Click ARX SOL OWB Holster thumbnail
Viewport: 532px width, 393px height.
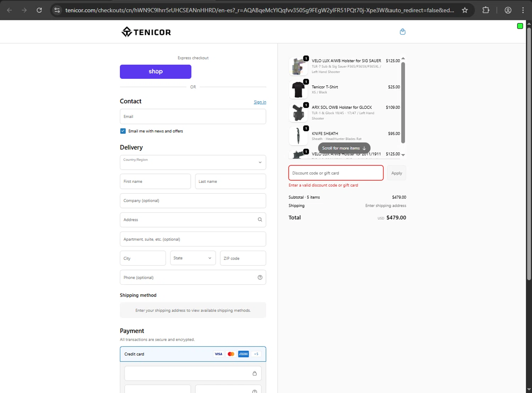[298, 113]
